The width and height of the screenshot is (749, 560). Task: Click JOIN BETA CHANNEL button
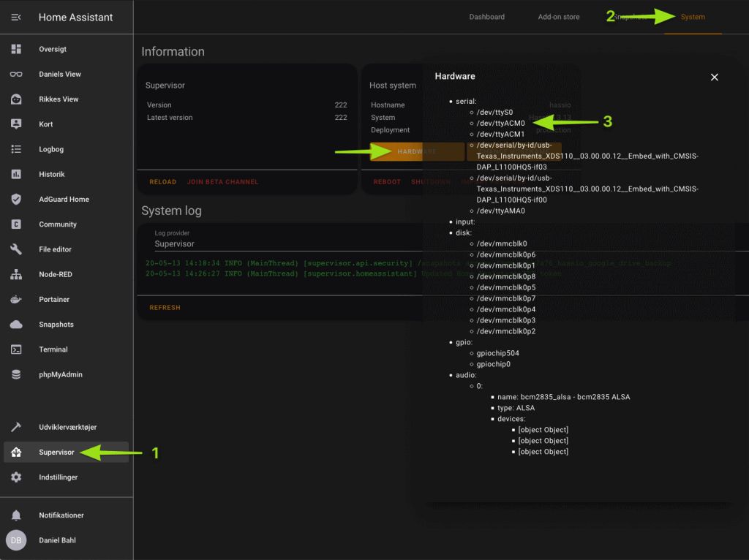222,182
